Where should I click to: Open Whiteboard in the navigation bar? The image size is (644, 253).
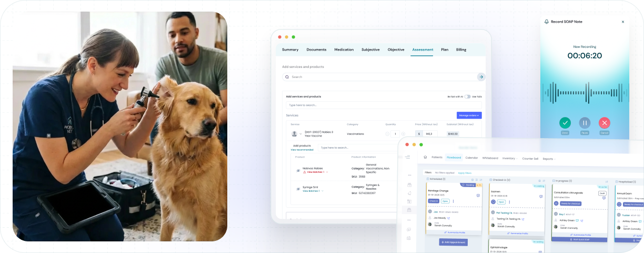[x=490, y=158]
